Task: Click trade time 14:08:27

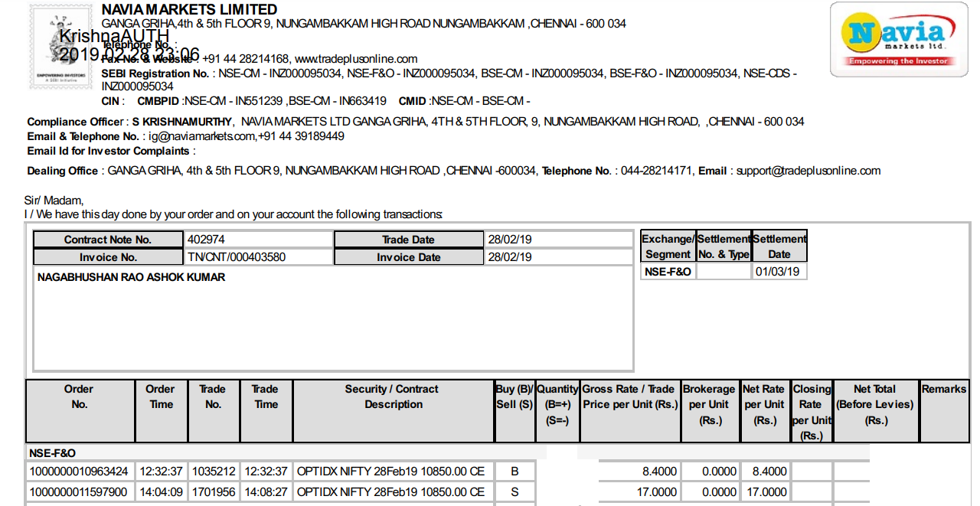Action: (x=266, y=491)
